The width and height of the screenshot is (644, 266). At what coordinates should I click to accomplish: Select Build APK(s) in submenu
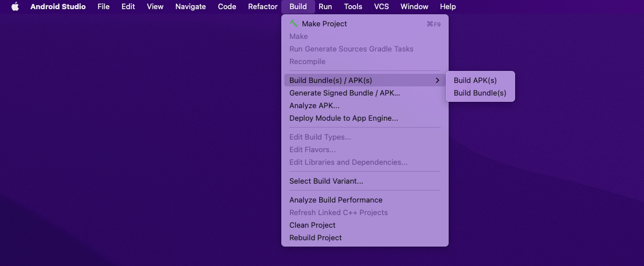[x=480, y=80]
